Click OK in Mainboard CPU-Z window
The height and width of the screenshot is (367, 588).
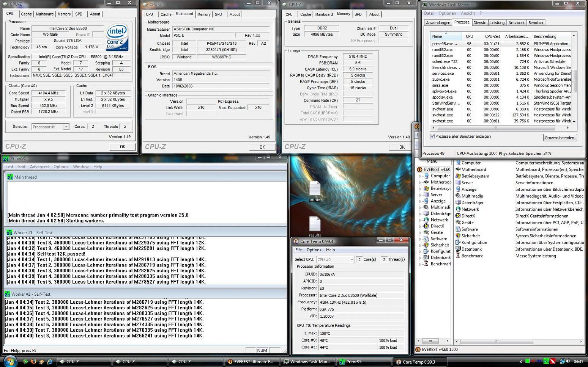[262, 147]
